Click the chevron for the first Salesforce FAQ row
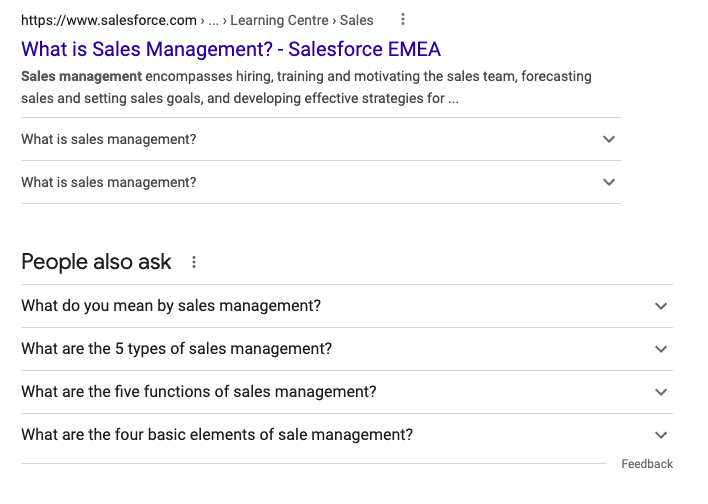Screen dimensions: 708x504 (609, 139)
